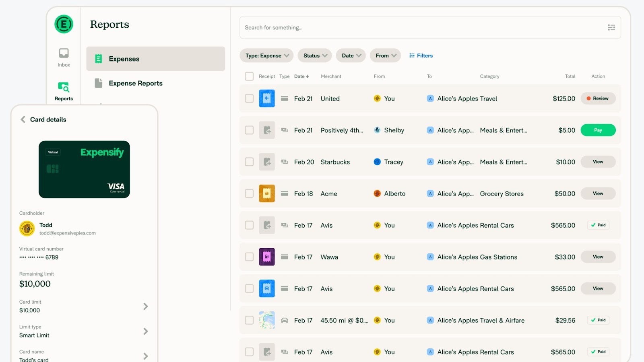This screenshot has width=644, height=362.
Task: Click the purple Wawa receipt icon
Action: (x=266, y=257)
